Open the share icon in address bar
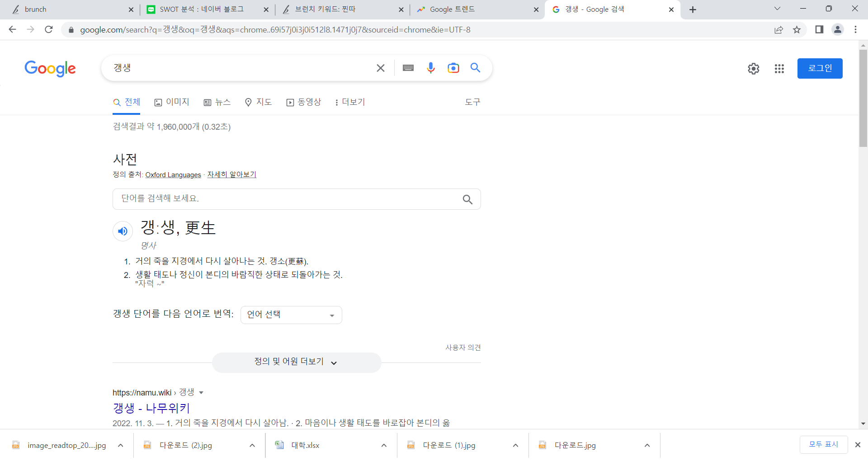This screenshot has height=461, width=868. (x=778, y=29)
